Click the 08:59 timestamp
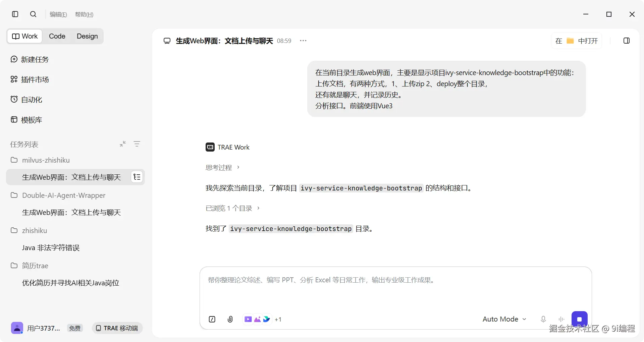 tap(284, 41)
